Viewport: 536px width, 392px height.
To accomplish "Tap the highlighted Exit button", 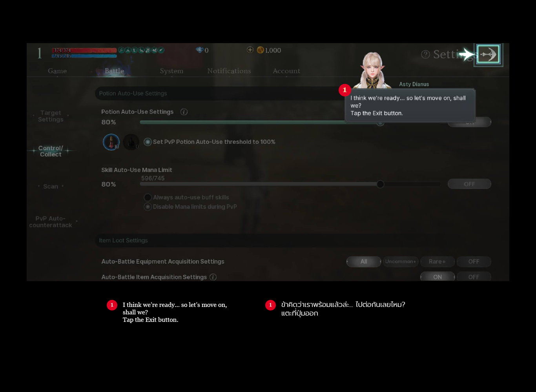I will [488, 55].
